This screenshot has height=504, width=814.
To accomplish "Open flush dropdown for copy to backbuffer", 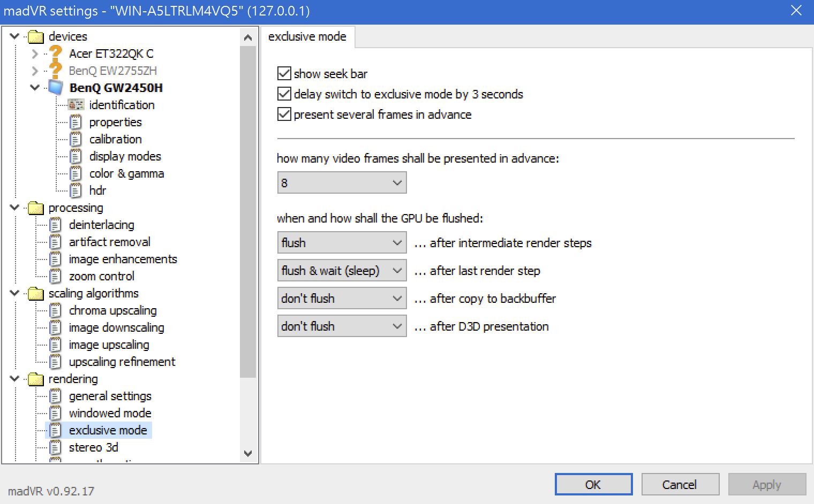I will pyautogui.click(x=342, y=298).
